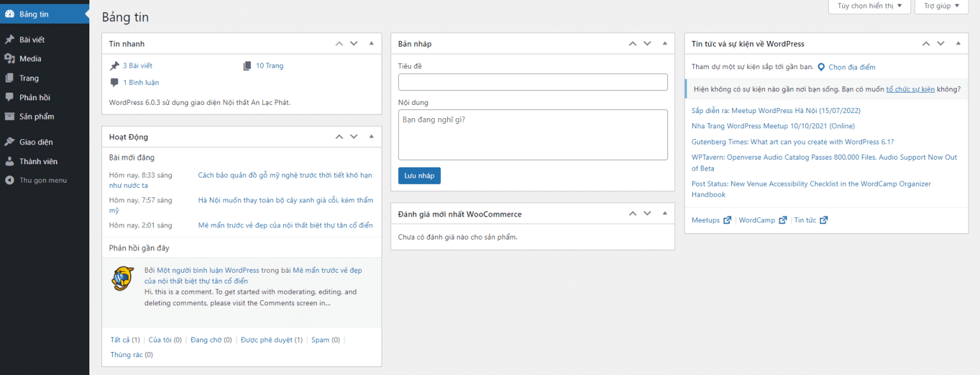The height and width of the screenshot is (375, 980).
Task: Click the Thu gọn menu collapse arrow icon
Action: click(10, 180)
